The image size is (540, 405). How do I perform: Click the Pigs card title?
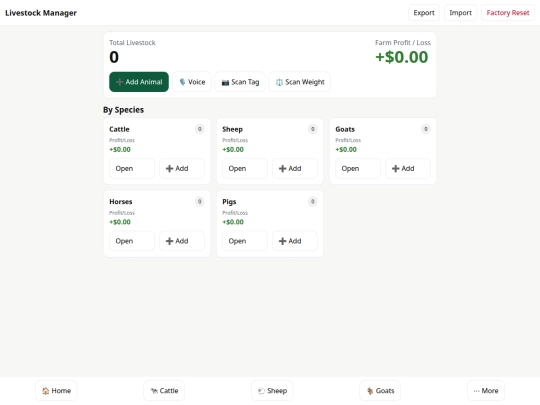pyautogui.click(x=229, y=202)
